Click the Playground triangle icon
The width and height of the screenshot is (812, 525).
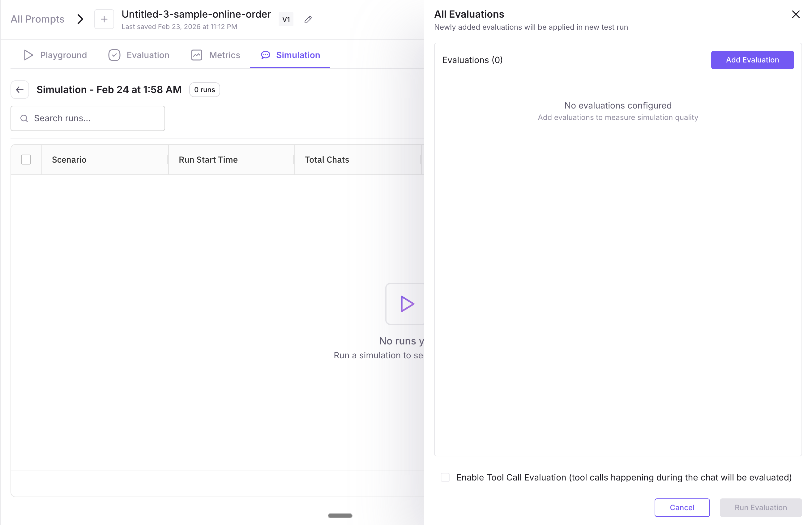click(28, 55)
